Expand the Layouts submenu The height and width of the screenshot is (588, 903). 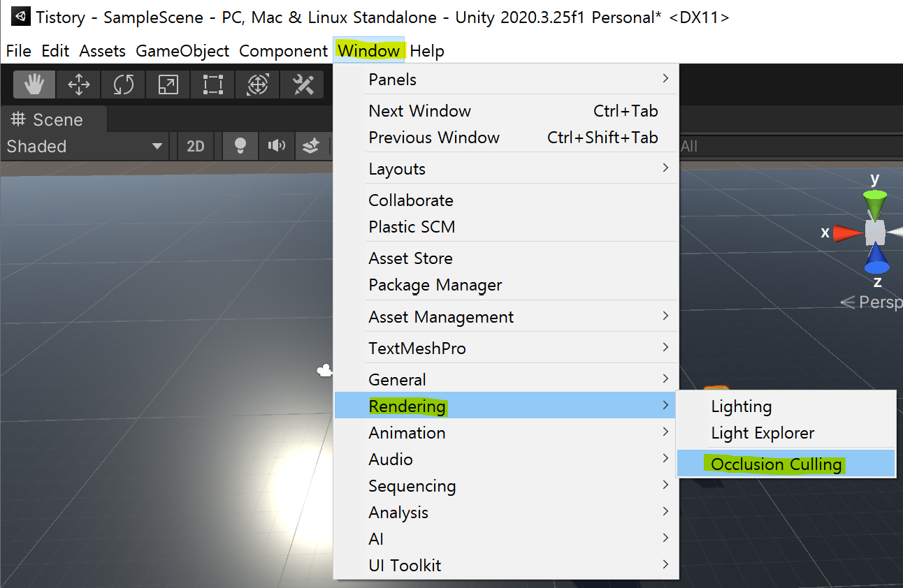tap(506, 169)
